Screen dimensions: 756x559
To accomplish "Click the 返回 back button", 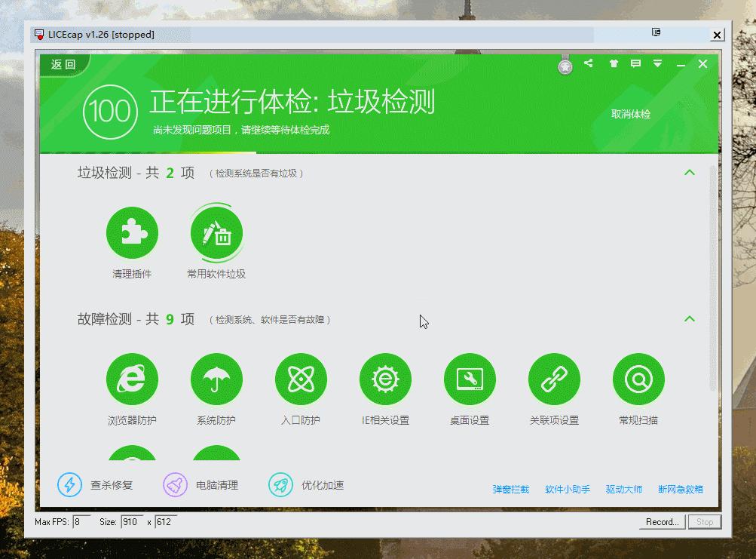I will 63,64.
